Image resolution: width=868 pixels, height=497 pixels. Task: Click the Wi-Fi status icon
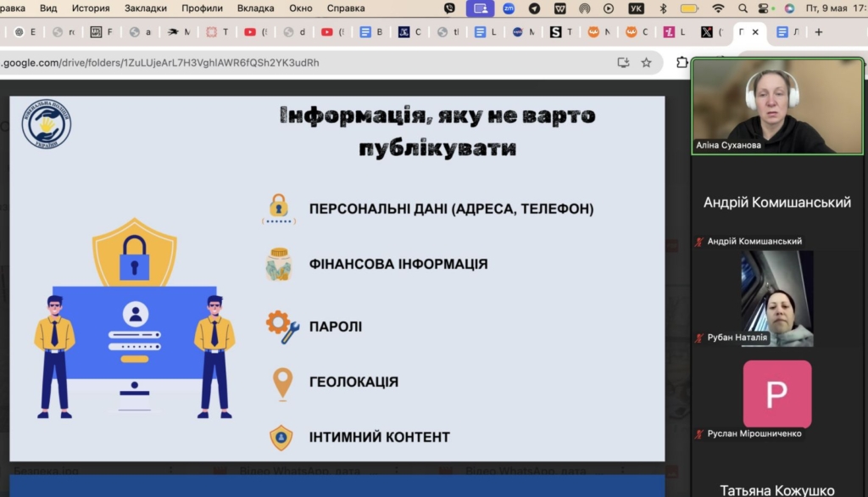point(718,8)
